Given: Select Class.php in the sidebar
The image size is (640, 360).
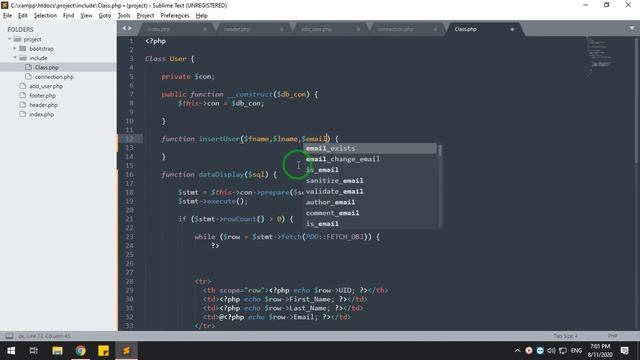Looking at the screenshot, I should click(47, 67).
